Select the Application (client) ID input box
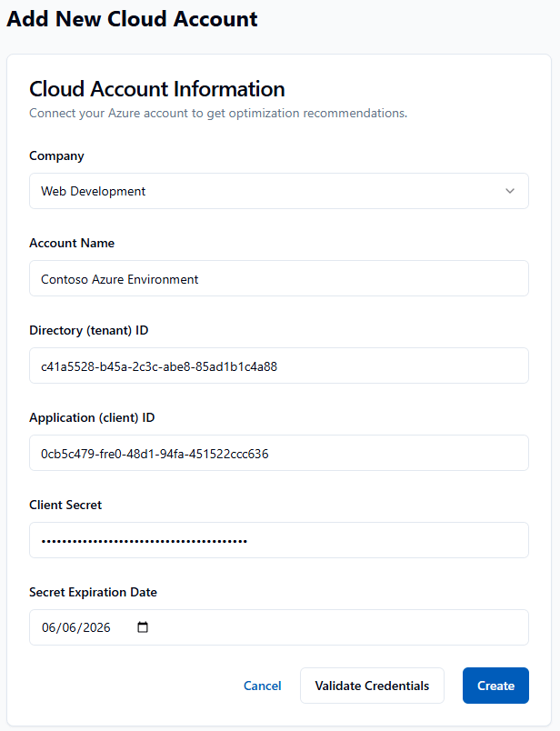The image size is (560, 731). pos(278,453)
